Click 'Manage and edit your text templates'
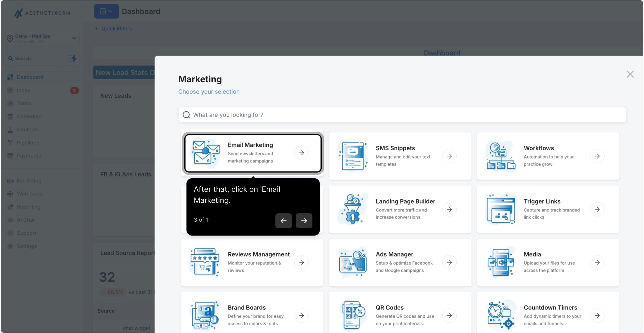The image size is (644, 333). point(403,161)
